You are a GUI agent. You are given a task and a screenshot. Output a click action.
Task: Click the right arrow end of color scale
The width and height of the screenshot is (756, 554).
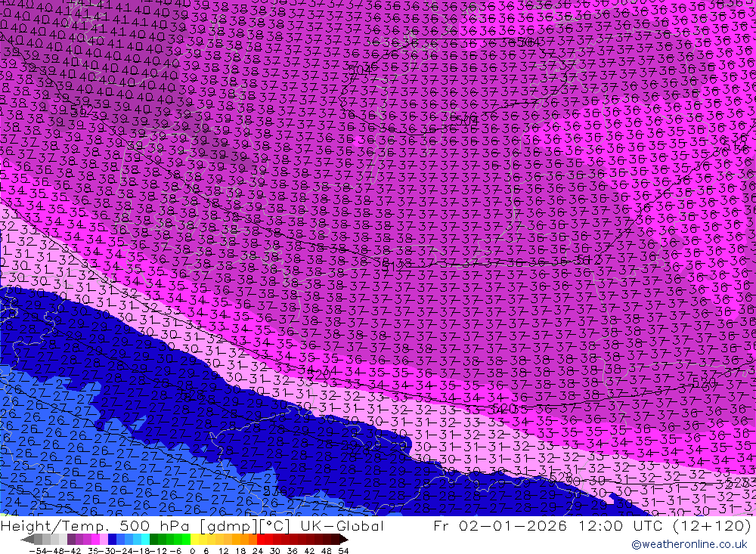(343, 540)
